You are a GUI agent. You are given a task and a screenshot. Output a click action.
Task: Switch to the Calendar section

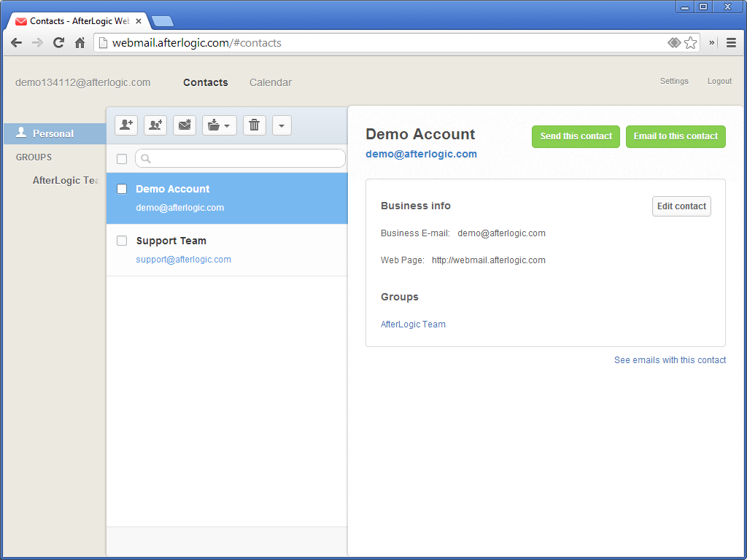(x=271, y=82)
